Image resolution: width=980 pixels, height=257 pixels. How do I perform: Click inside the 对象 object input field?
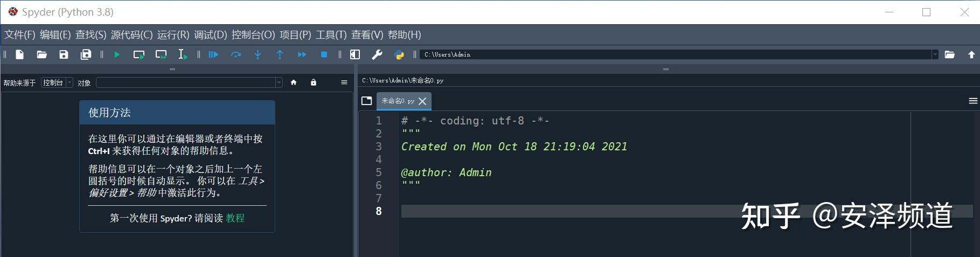(185, 82)
